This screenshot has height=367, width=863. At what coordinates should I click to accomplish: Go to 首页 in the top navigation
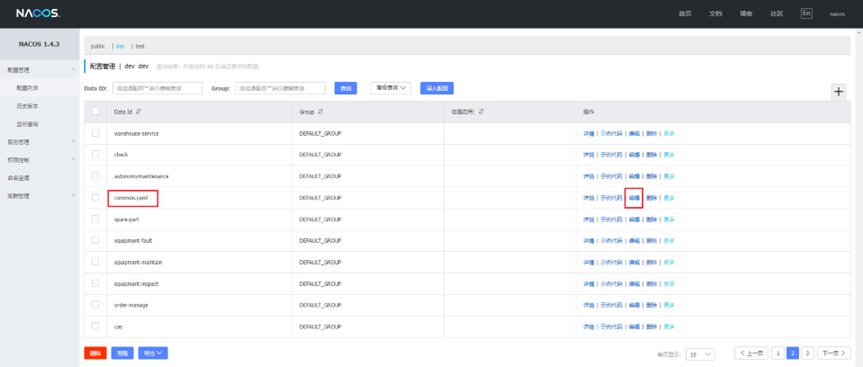685,14
